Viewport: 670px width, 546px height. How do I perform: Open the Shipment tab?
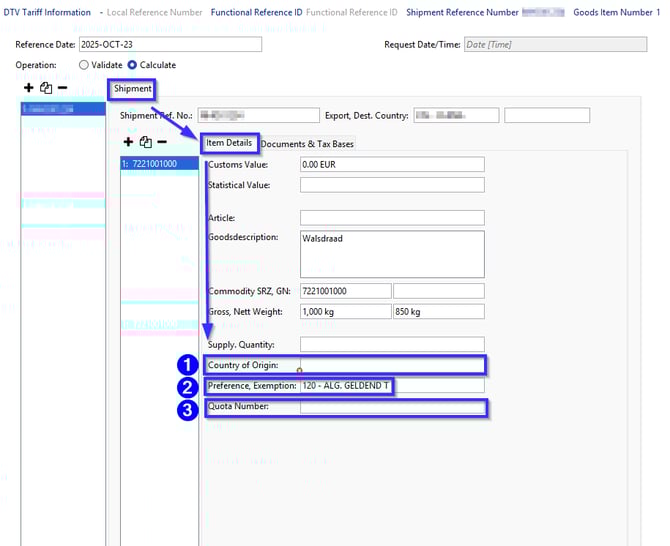(x=133, y=89)
